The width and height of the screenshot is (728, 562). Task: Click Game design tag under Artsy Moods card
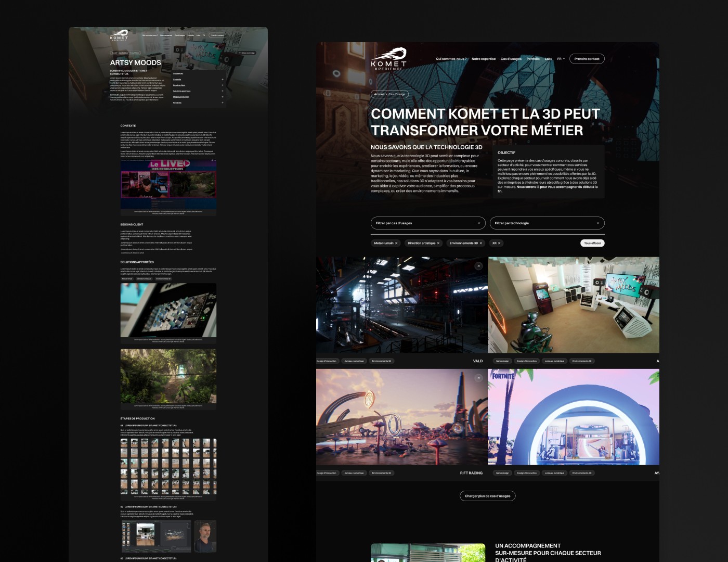[502, 361]
